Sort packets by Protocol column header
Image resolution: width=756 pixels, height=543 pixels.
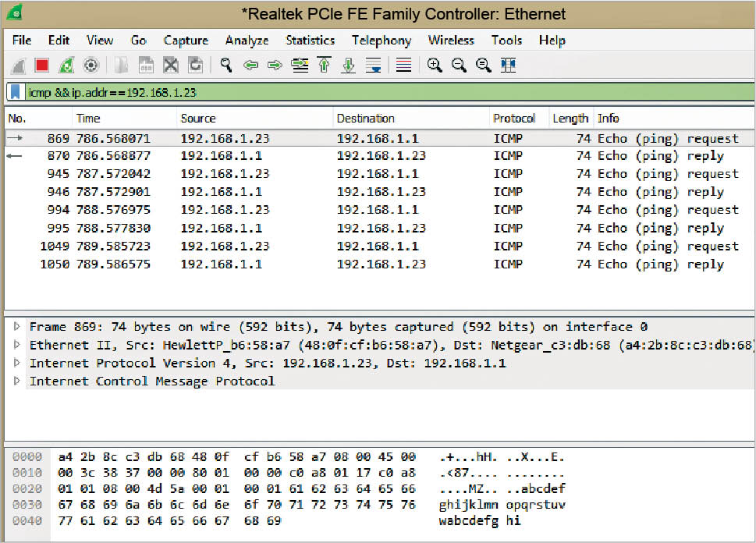[x=514, y=119]
